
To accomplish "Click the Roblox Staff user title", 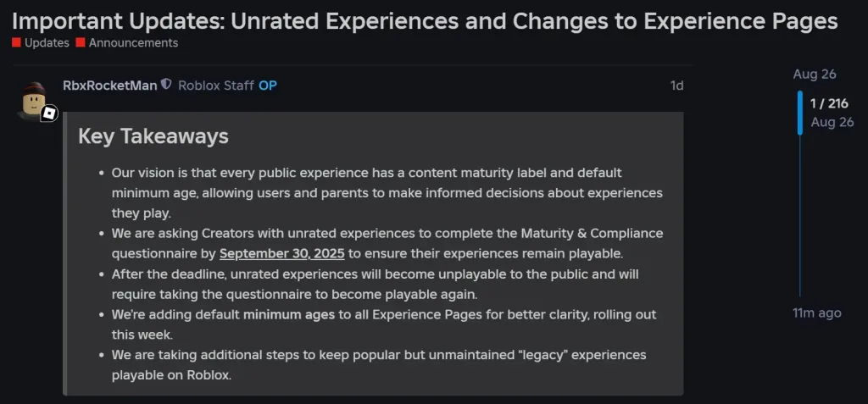I will (215, 86).
